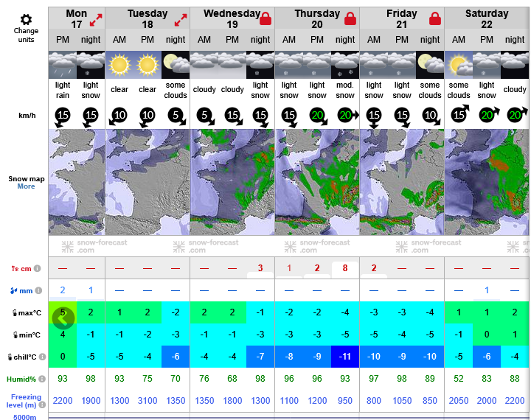Image resolution: width=531 pixels, height=420 pixels.
Task: Open Tuesday snow map thumbnail
Action: [x=147, y=182]
